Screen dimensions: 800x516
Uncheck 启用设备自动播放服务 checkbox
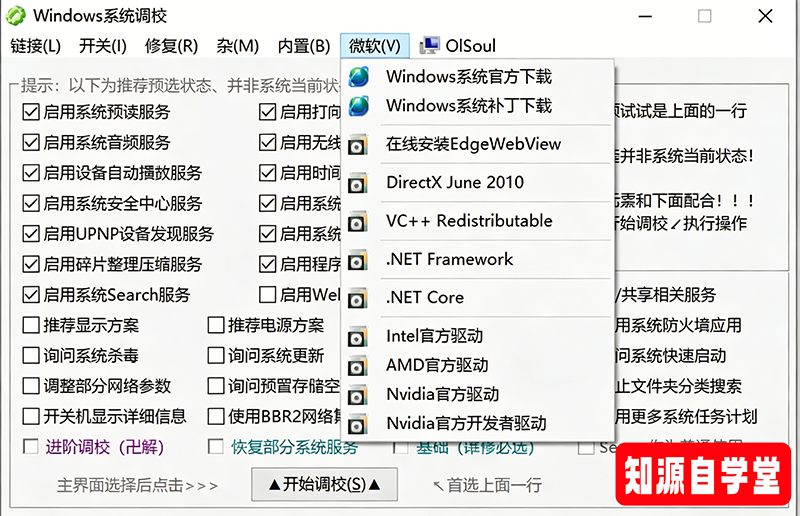(31, 173)
